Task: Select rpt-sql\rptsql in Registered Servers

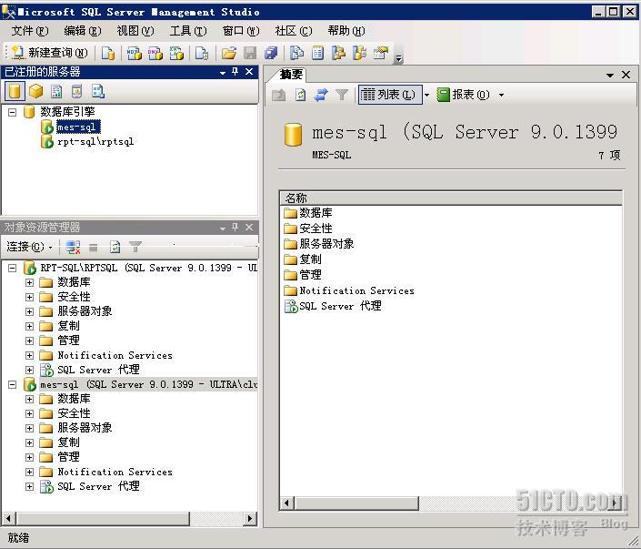Action: tap(95, 142)
